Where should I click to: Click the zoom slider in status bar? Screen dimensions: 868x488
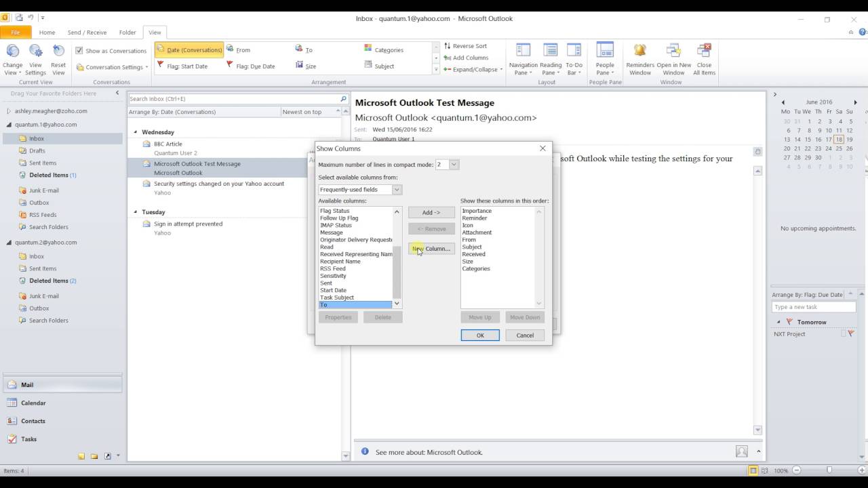pyautogui.click(x=829, y=470)
